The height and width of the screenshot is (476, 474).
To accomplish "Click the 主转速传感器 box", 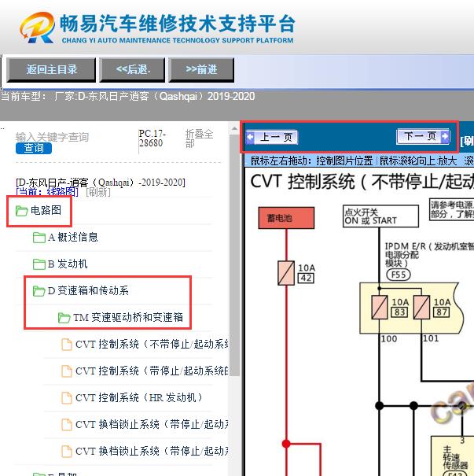I will [x=453, y=456].
